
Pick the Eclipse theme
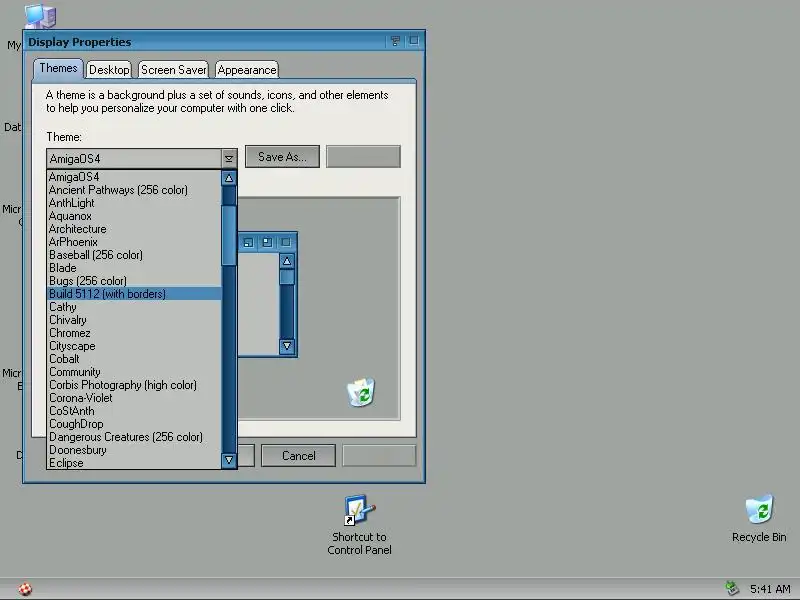pos(134,463)
